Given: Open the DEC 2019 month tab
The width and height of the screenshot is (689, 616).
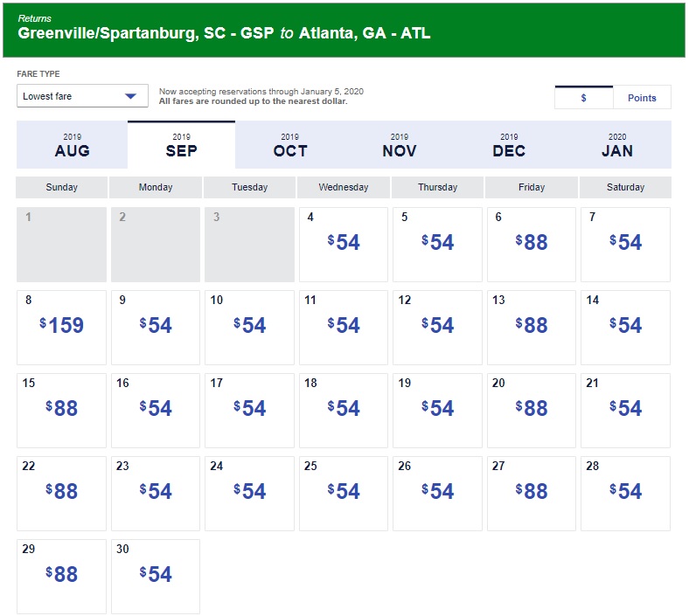Looking at the screenshot, I should (x=509, y=145).
